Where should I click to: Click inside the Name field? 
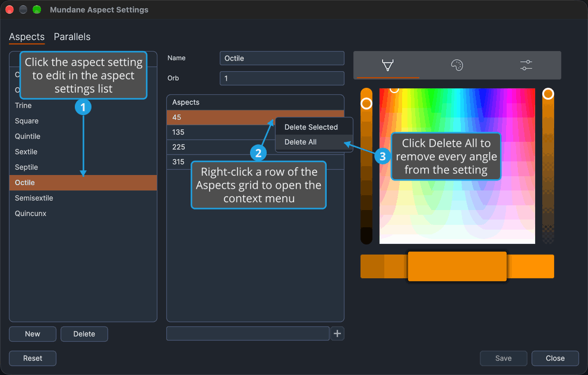[x=282, y=58]
